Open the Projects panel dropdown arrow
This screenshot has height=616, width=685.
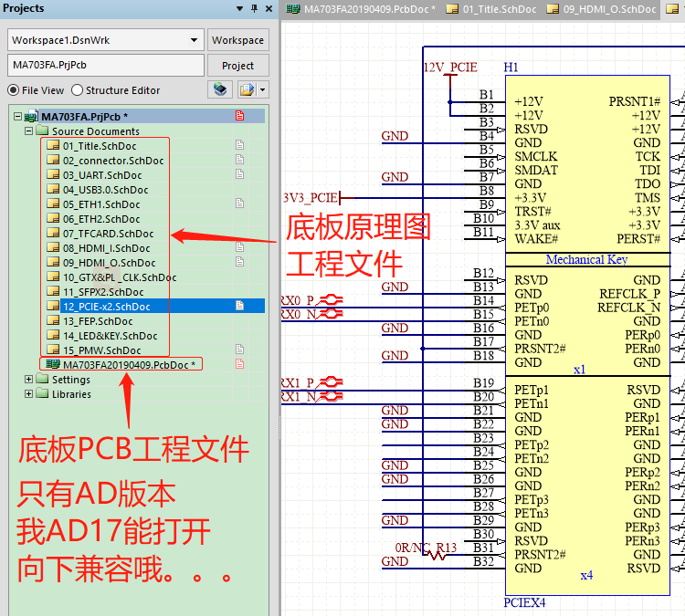pyautogui.click(x=239, y=8)
